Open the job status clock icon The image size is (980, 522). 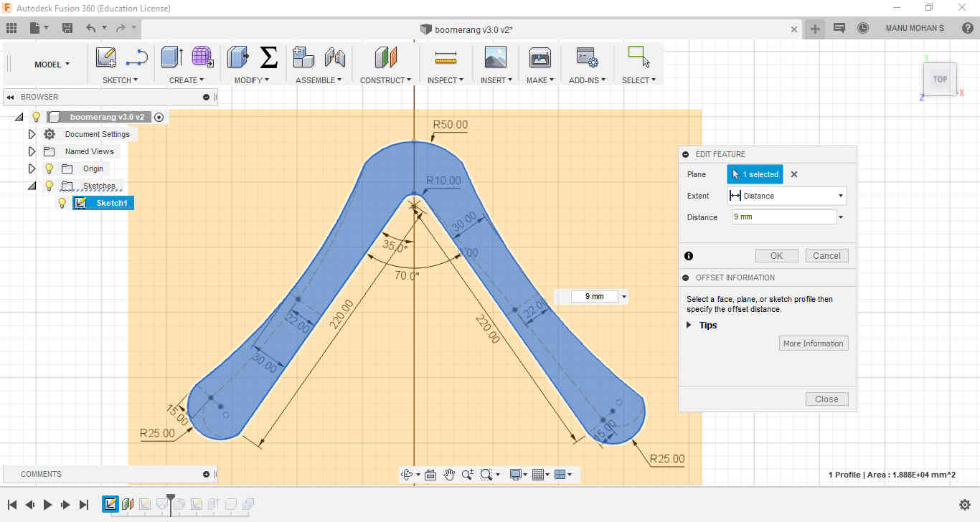tap(863, 28)
